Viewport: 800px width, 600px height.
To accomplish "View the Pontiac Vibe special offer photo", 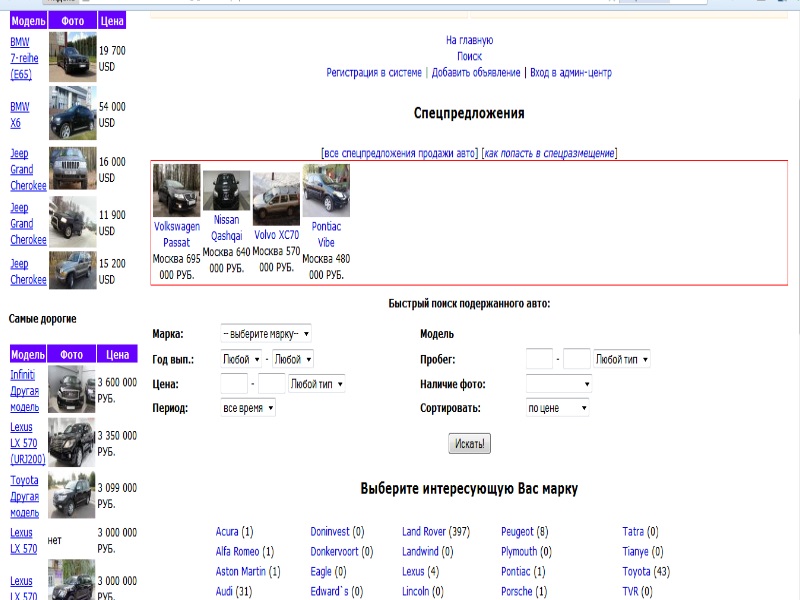I will click(326, 190).
